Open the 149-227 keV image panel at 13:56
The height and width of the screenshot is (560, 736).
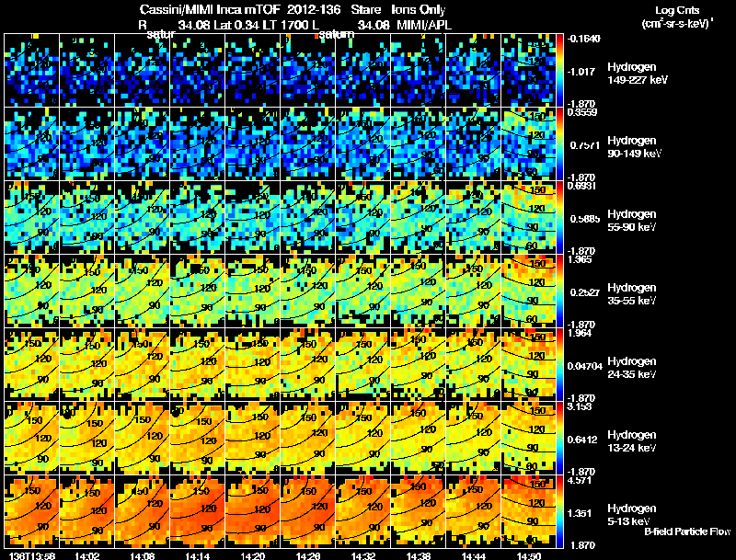point(31,70)
